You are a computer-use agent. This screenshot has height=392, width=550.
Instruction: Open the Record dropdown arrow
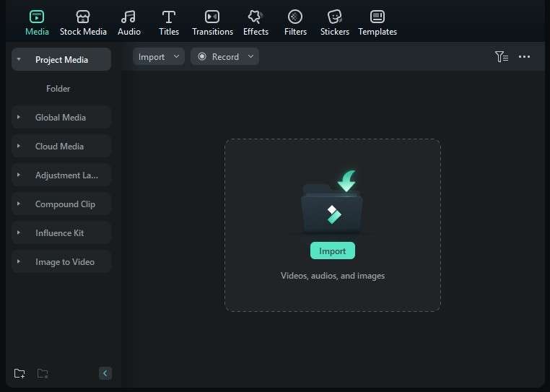[x=250, y=56]
